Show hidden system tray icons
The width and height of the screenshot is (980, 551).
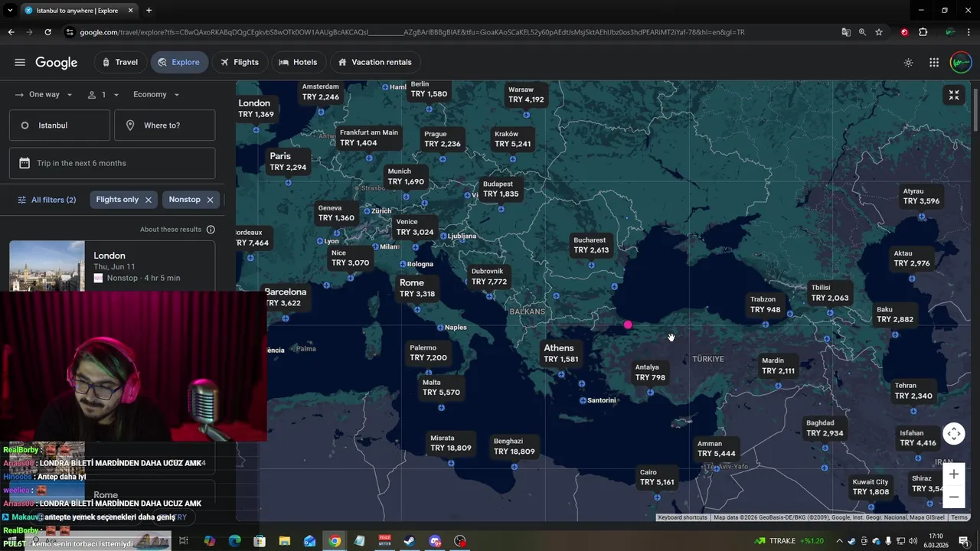tap(839, 541)
